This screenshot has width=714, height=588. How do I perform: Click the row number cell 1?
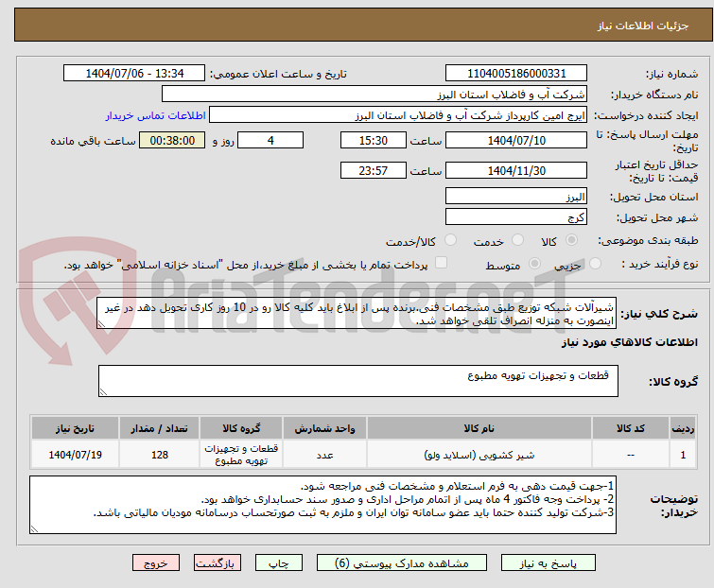coord(683,454)
